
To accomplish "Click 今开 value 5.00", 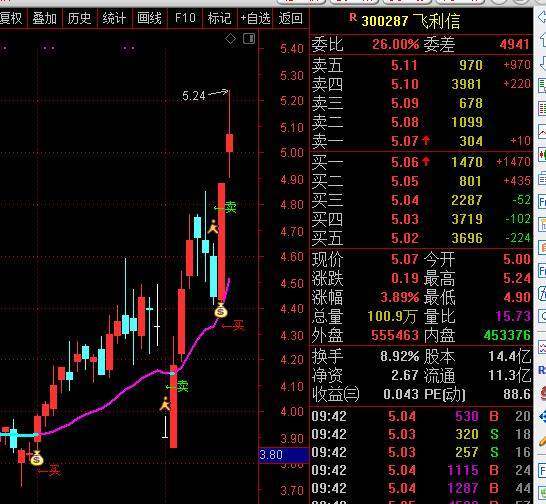I will click(x=517, y=259).
